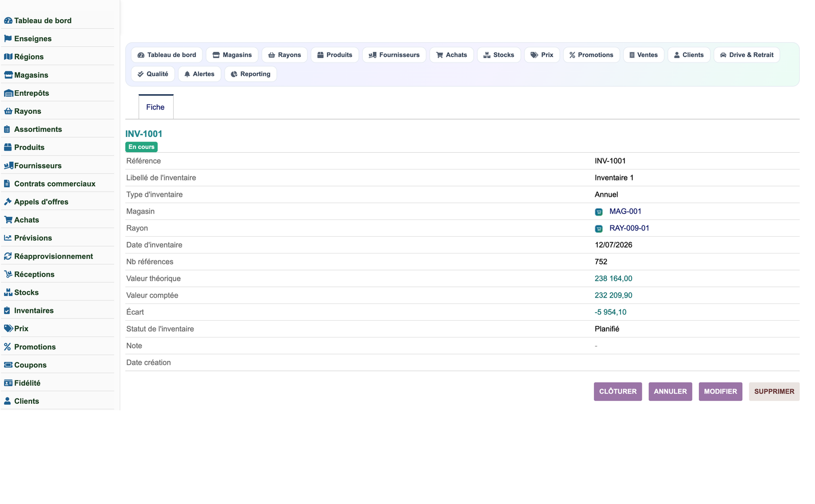Click the Clients user icon in sidebar

tap(7, 401)
